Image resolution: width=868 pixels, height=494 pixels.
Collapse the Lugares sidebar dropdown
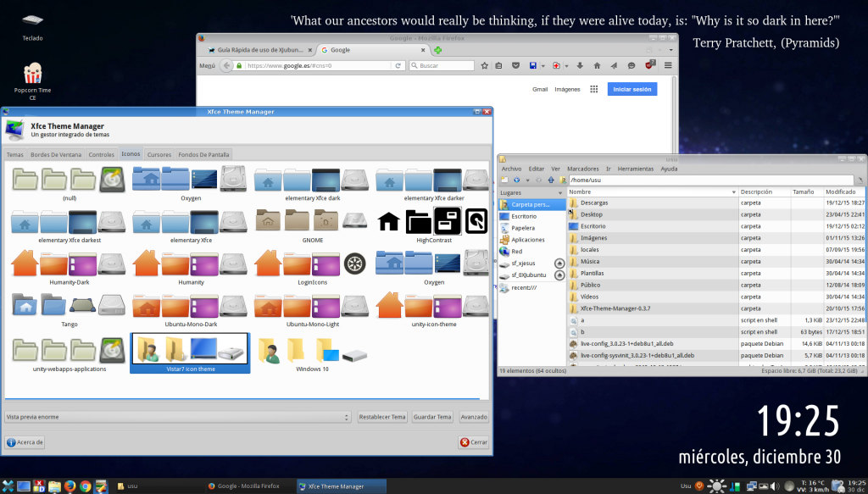click(560, 193)
